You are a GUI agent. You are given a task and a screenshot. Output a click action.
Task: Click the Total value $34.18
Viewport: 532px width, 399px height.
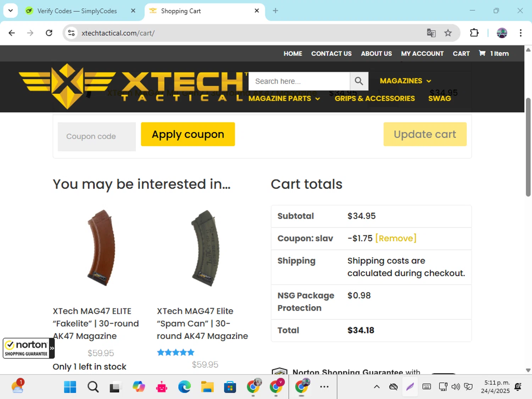click(x=361, y=331)
